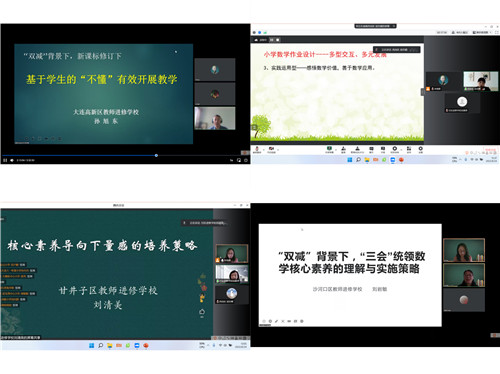
Task: Open the chat icon in meeting toolbar
Action: (383, 148)
